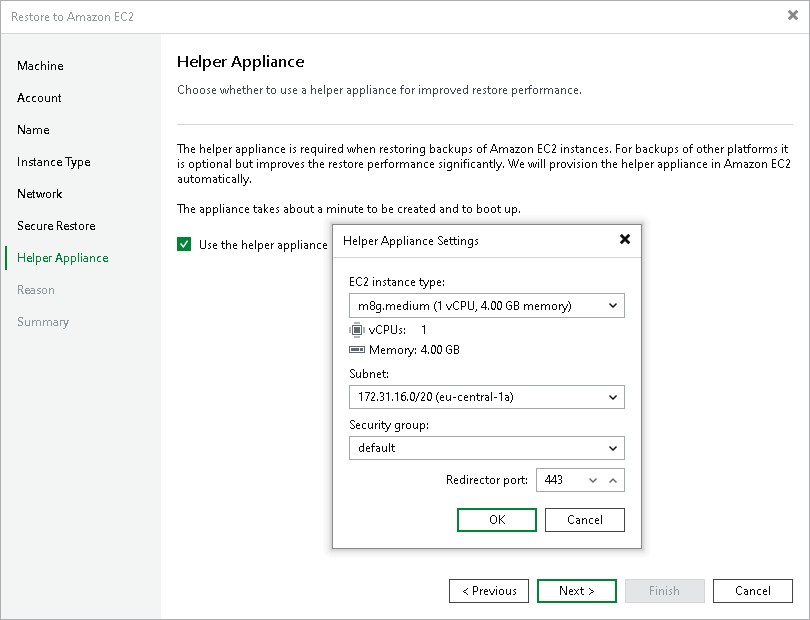Click the Helper Appliance Settings title

411,241
